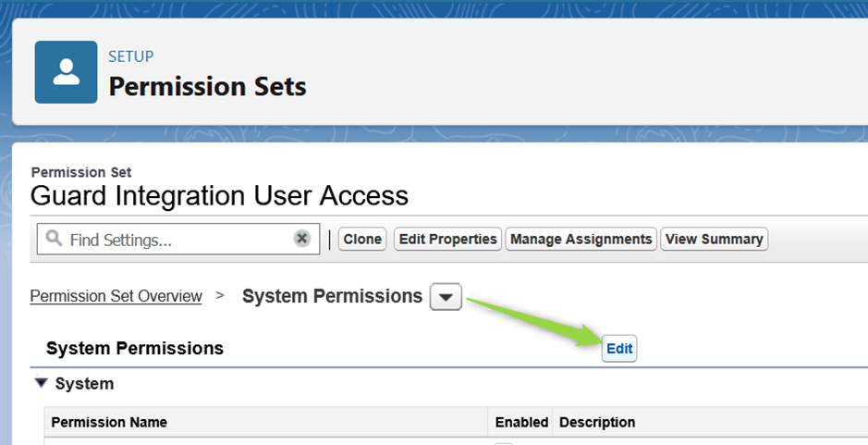Click the Description column header
868x445 pixels.
tap(596, 423)
